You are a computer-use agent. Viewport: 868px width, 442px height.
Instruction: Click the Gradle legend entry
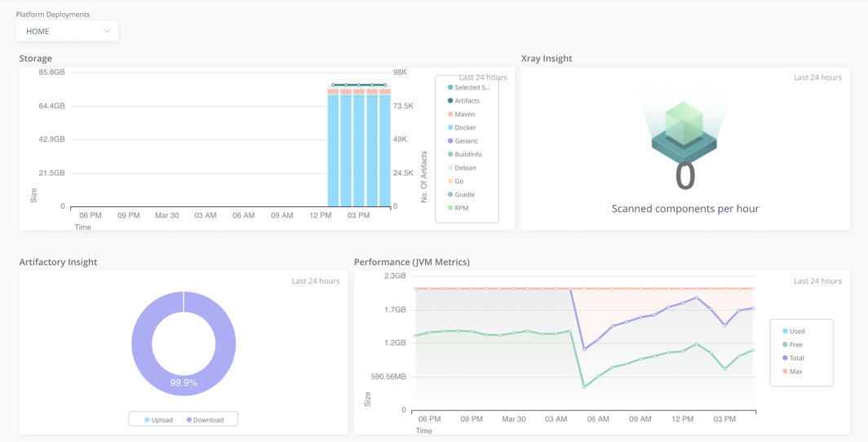[464, 195]
